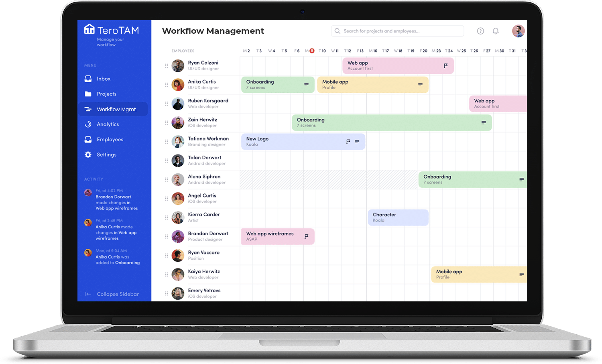Open the help icon in the top bar
The width and height of the screenshot is (602, 364).
(x=480, y=31)
